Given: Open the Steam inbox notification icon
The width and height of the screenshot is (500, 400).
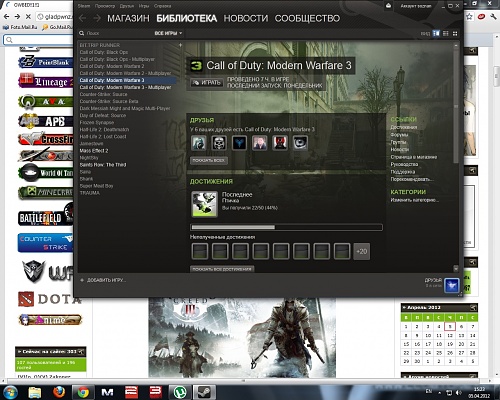Looking at the screenshot, I should pos(389,6).
